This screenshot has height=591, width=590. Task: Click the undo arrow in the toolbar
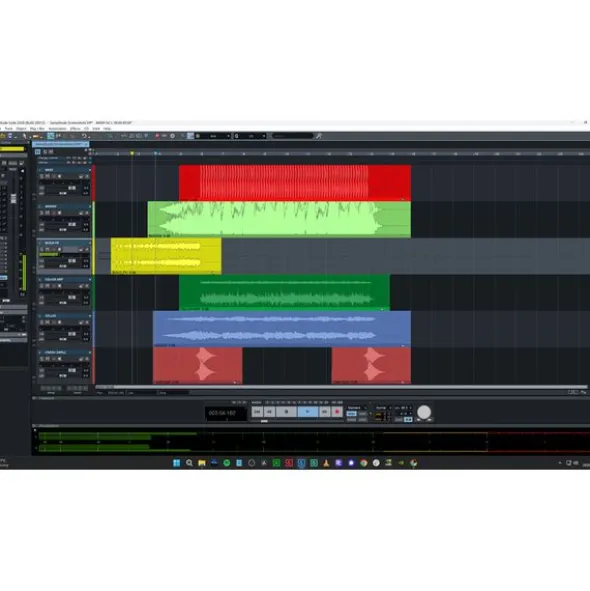[x=84, y=136]
